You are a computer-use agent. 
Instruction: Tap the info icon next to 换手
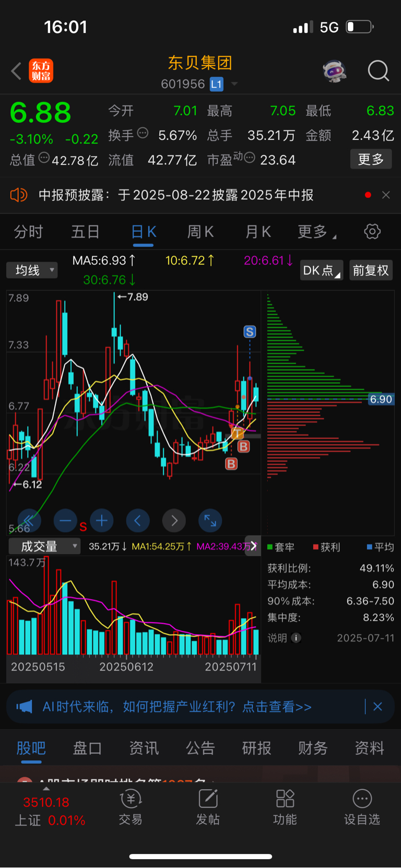coord(143,133)
